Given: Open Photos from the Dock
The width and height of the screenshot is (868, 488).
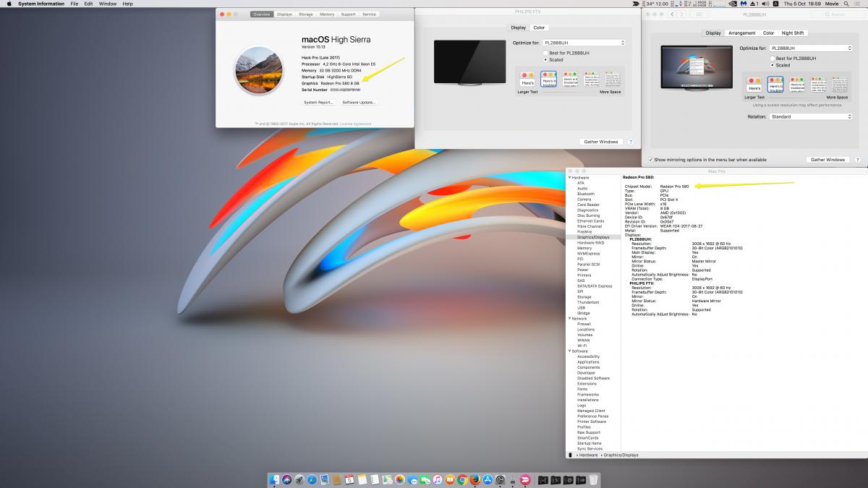Looking at the screenshot, I should pyautogui.click(x=399, y=479).
